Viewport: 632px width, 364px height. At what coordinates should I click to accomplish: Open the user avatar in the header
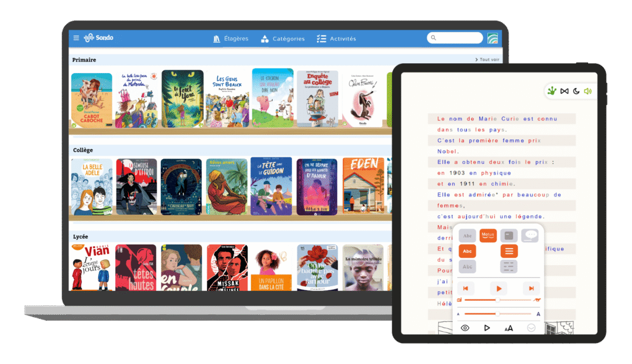[493, 38]
